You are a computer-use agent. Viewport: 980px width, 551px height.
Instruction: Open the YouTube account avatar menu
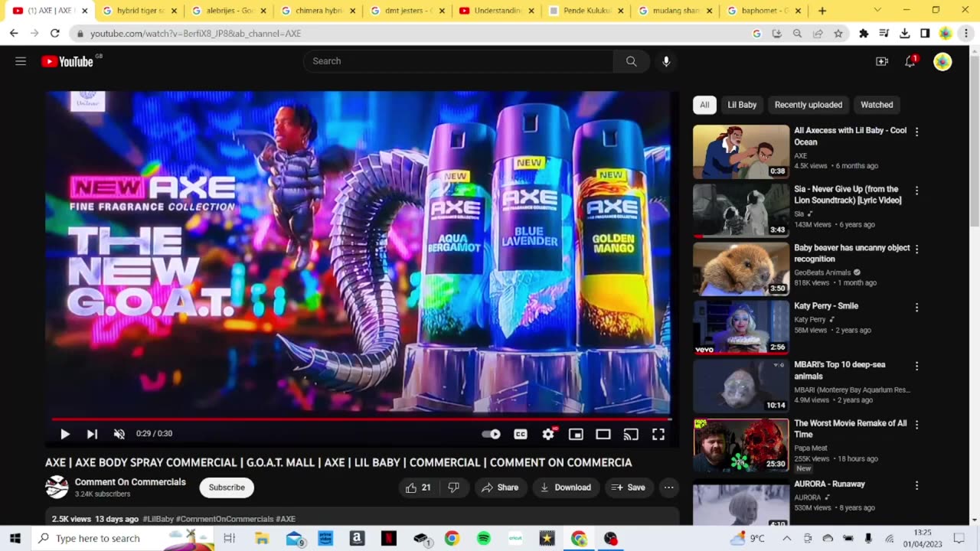(942, 62)
